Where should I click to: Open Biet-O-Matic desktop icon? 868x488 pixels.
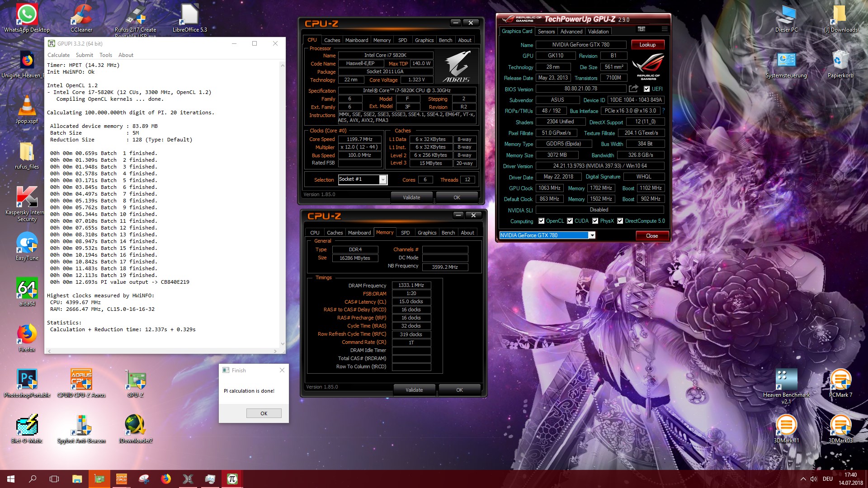pos(27,429)
